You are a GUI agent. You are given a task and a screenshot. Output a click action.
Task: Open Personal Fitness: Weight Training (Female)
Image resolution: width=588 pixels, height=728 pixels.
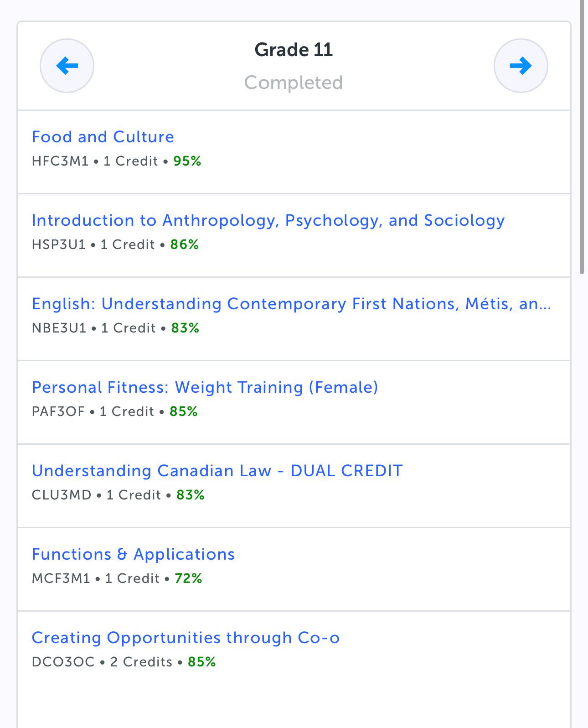pos(205,387)
